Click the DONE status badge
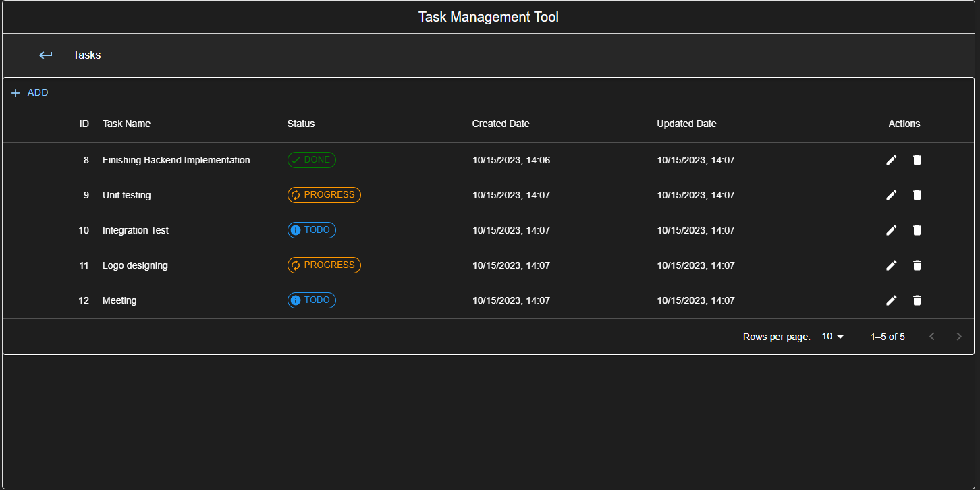 tap(311, 160)
